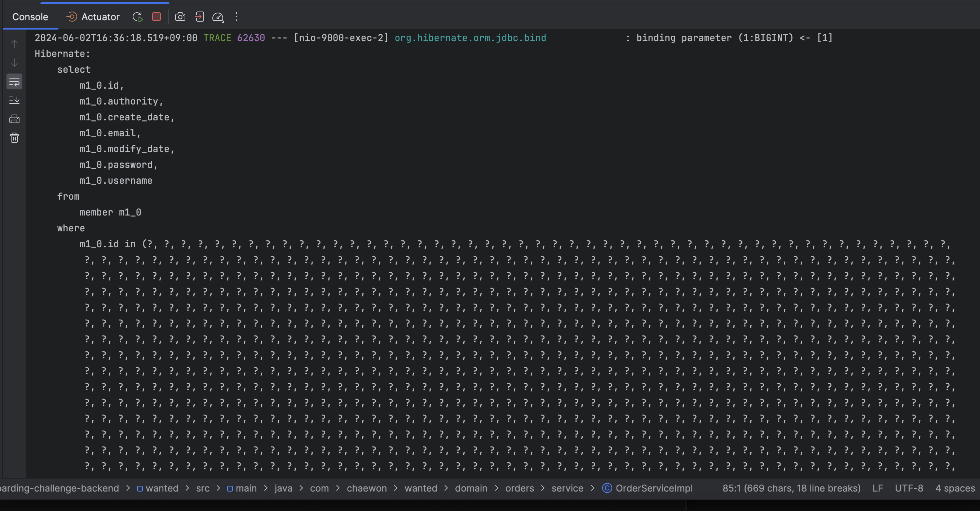This screenshot has width=980, height=511.
Task: Click the camera thread dump icon
Action: (x=180, y=17)
